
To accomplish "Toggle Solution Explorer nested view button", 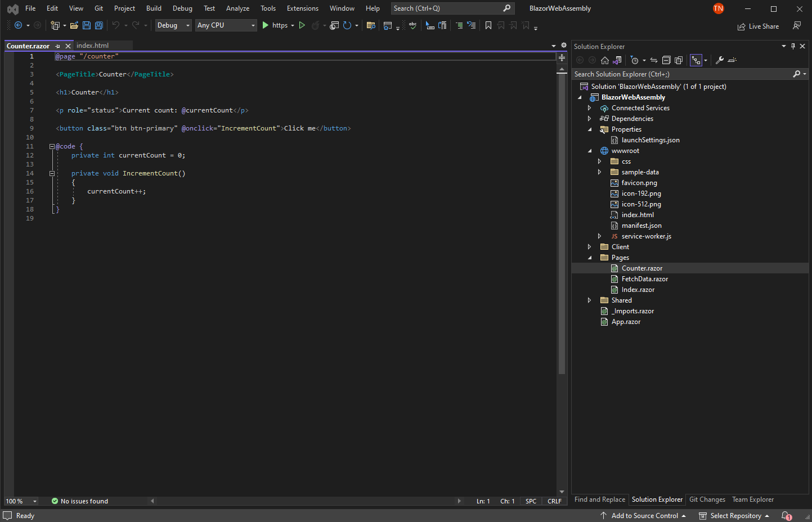I will [696, 60].
